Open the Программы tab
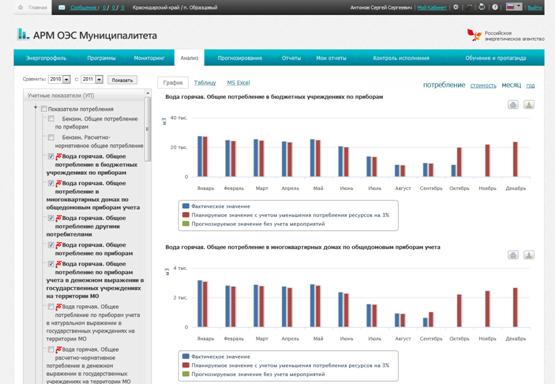 coord(101,58)
